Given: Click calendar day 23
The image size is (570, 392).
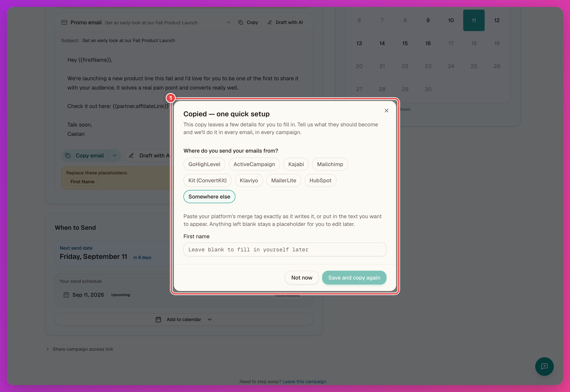Looking at the screenshot, I should [x=428, y=66].
